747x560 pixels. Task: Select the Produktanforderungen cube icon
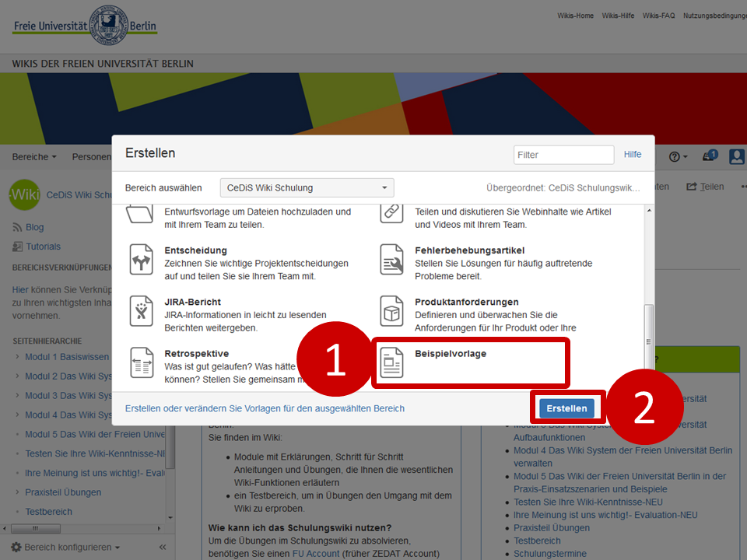coord(391,311)
